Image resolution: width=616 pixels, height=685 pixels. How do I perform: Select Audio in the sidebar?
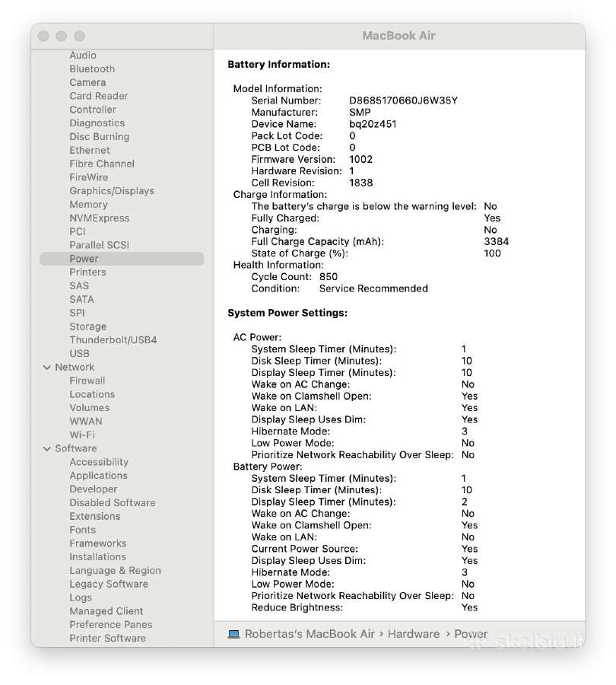tap(83, 56)
